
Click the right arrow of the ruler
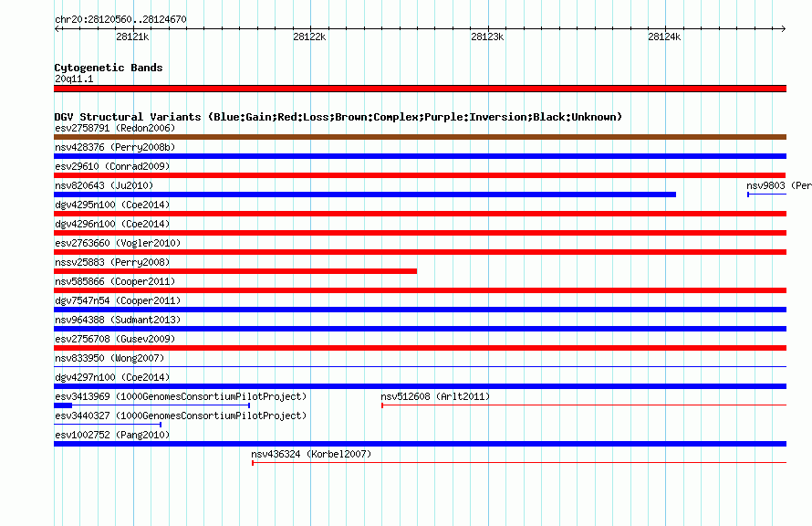tap(783, 29)
